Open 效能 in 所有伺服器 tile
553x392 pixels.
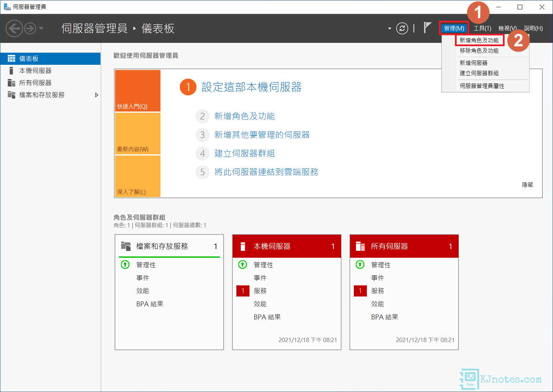378,304
